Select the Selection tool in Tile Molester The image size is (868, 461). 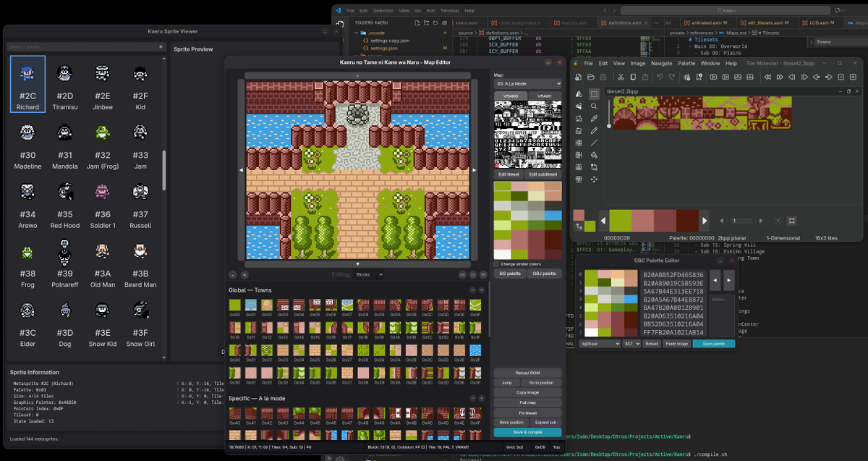[x=594, y=94]
